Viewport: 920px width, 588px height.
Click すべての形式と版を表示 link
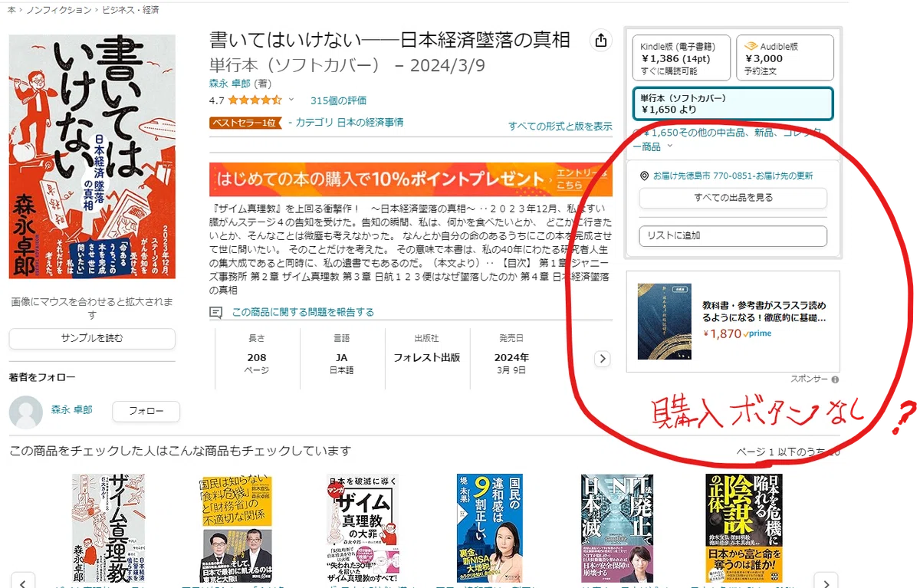pos(560,126)
